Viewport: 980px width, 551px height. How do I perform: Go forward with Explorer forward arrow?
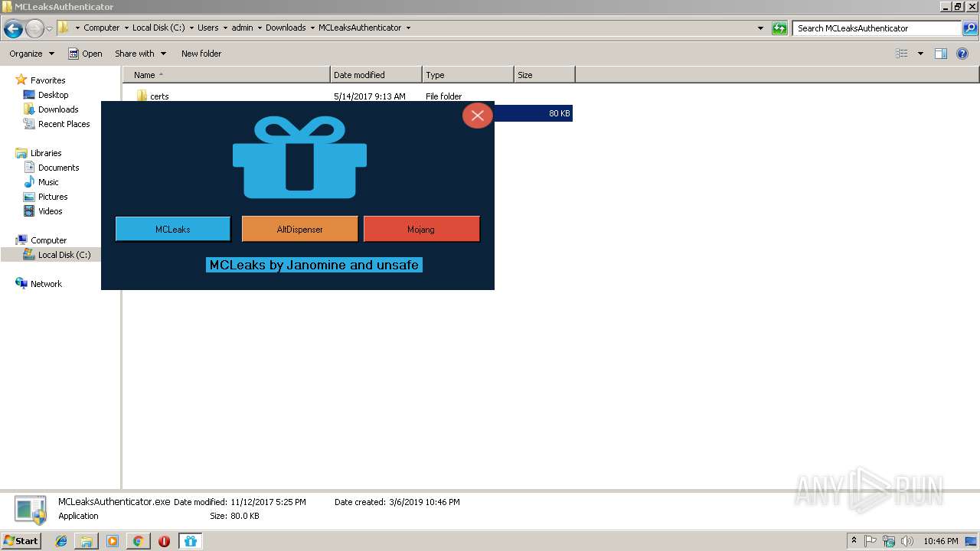pos(34,28)
